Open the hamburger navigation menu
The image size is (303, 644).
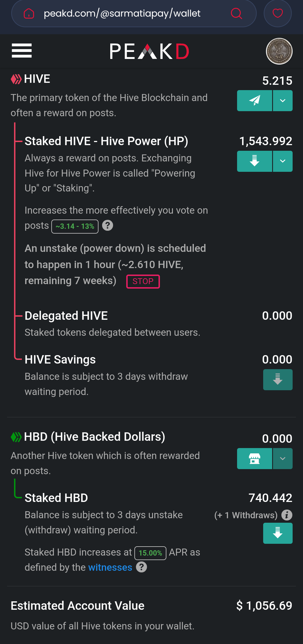coord(22,51)
